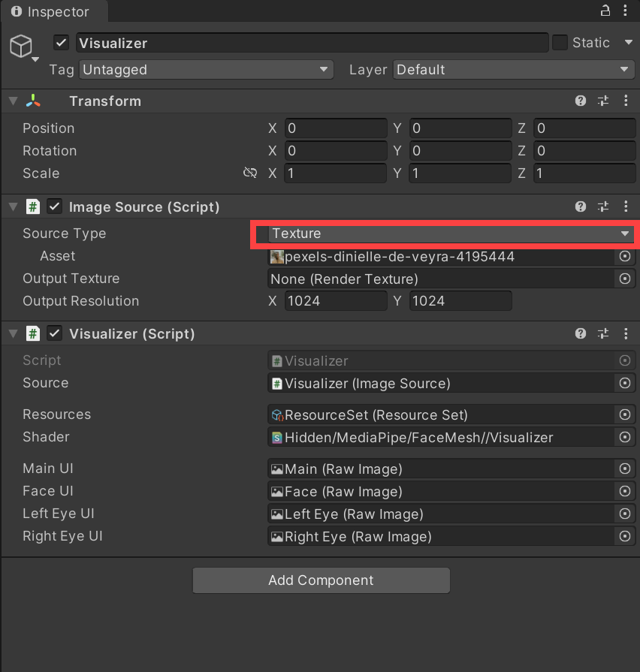The image size is (640, 672).
Task: Click Source field object picker circle
Action: coord(625,383)
